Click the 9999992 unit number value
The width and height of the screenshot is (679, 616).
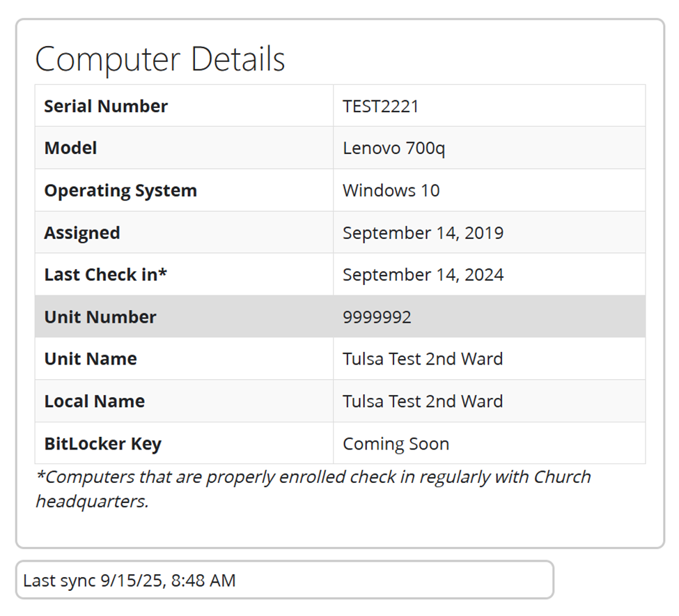[377, 317]
